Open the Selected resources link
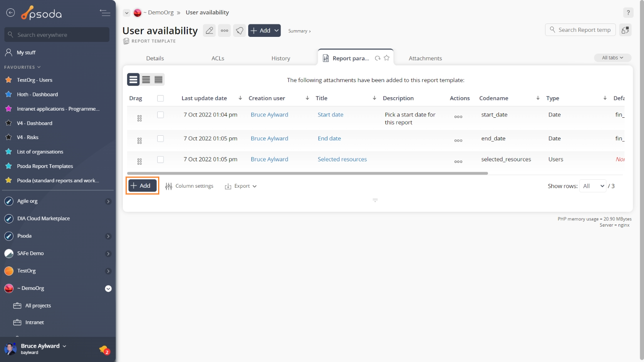 [342, 159]
